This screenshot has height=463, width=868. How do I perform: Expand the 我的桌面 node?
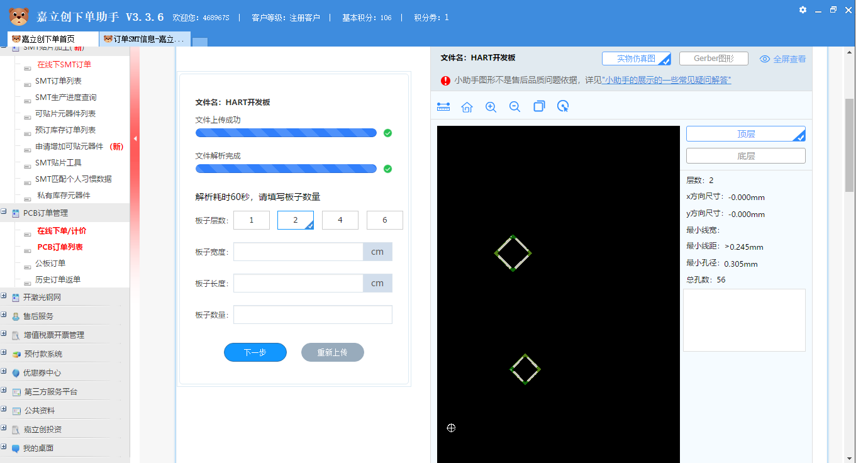[x=4, y=447]
